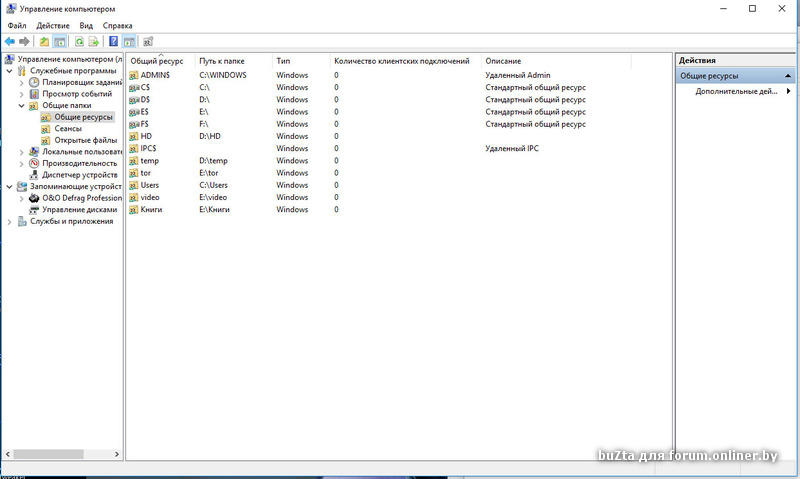Expand the Просмотр событий node

[x=21, y=94]
